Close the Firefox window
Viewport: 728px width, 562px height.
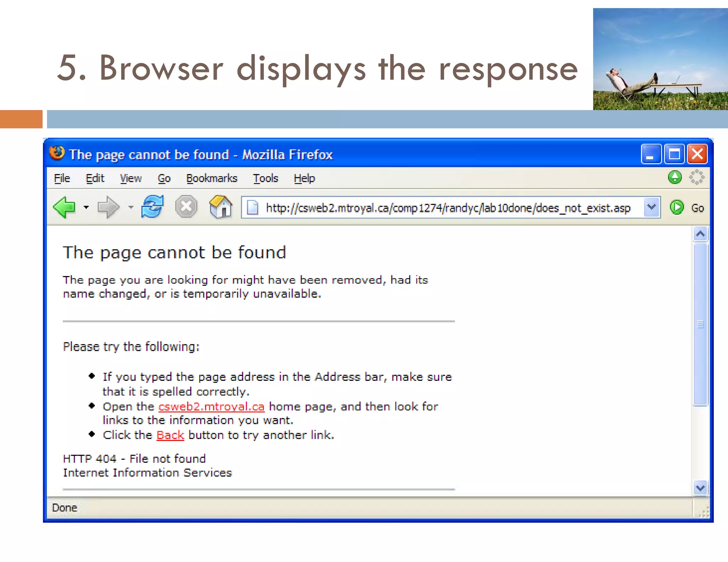[x=697, y=154]
